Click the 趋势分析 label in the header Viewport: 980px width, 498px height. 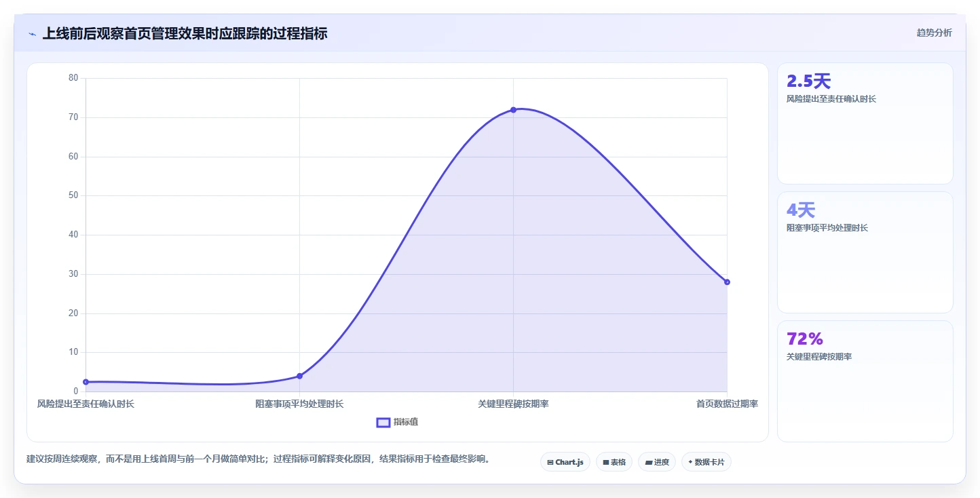coord(934,33)
